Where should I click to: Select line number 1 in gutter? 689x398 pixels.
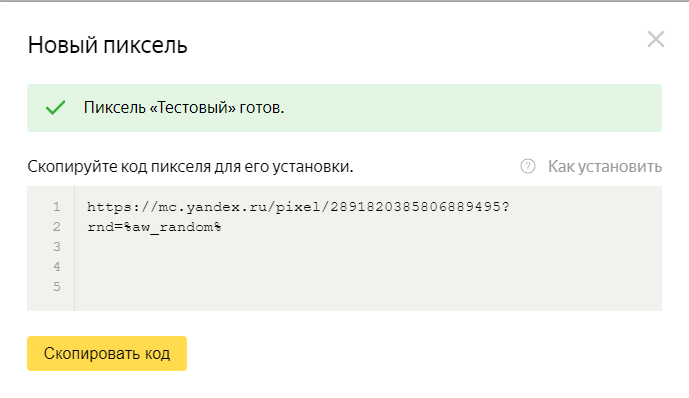click(57, 206)
